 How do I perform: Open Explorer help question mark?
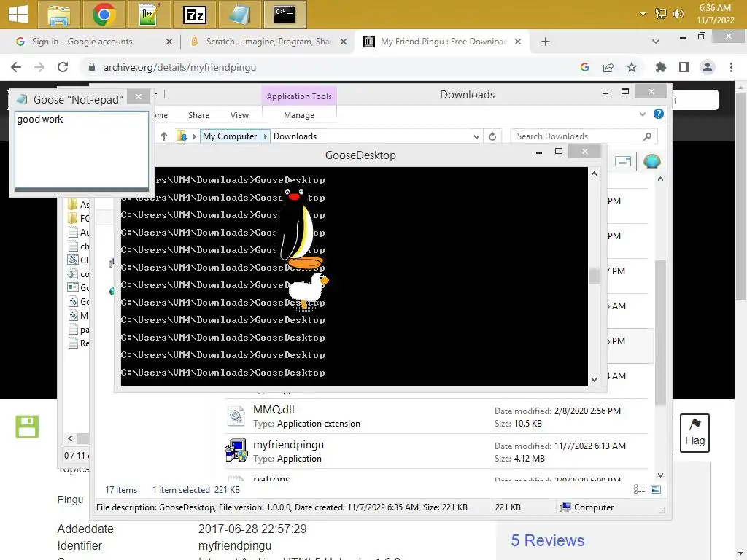659,114
